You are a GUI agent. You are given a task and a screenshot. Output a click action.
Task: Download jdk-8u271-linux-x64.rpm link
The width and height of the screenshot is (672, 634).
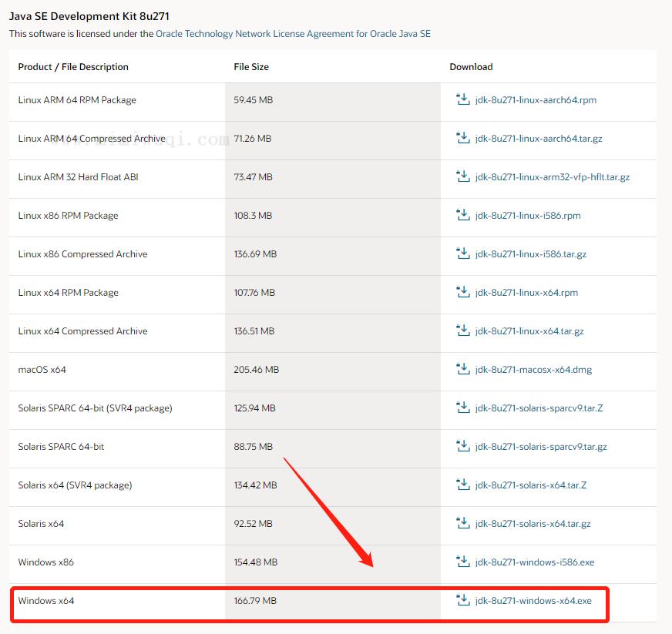[x=526, y=293]
